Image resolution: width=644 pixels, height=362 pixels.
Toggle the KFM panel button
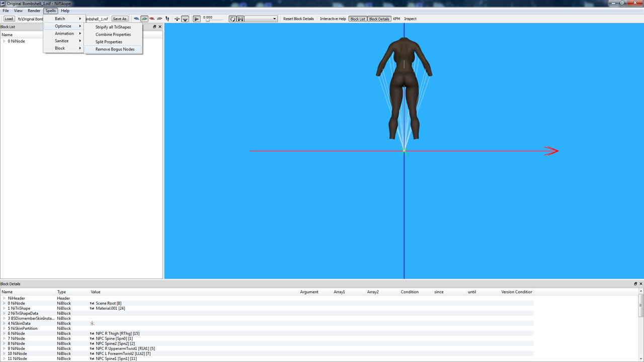[396, 19]
